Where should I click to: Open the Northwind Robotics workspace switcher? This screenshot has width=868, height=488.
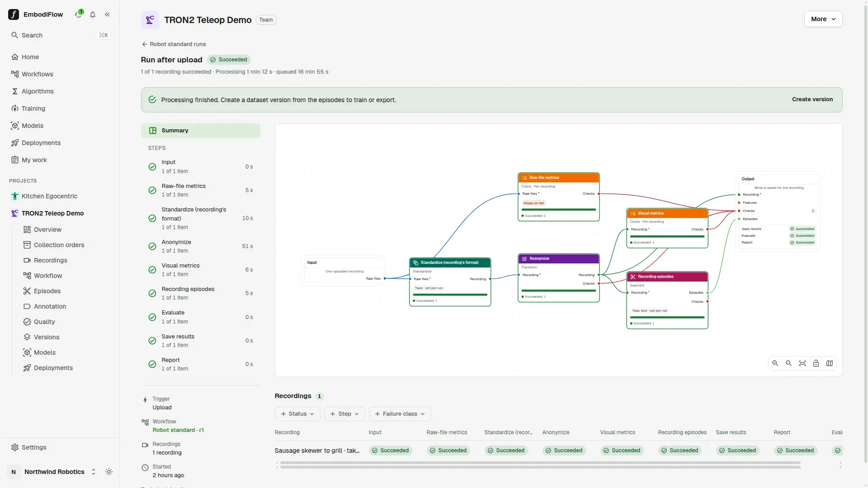pos(53,472)
